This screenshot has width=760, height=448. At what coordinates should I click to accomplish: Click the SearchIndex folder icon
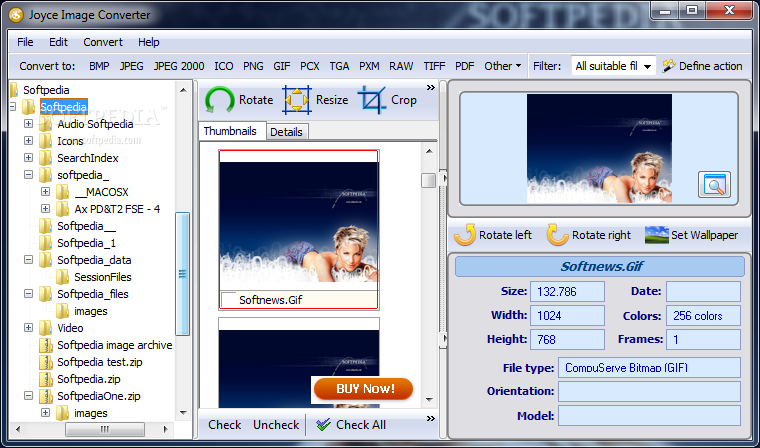46,158
